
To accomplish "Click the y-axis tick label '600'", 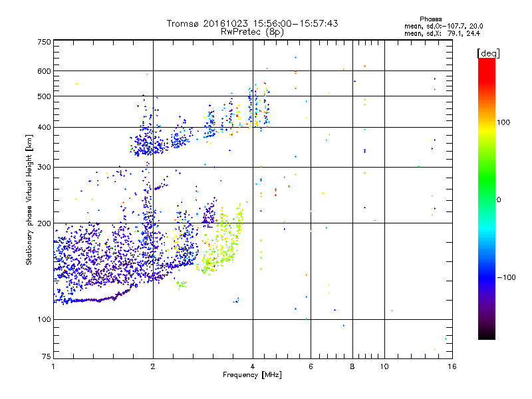I will point(44,71).
